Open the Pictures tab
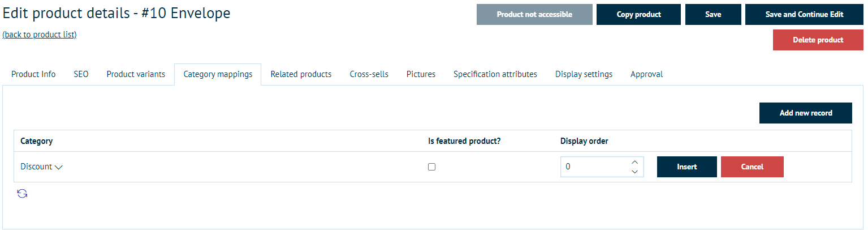 click(421, 74)
